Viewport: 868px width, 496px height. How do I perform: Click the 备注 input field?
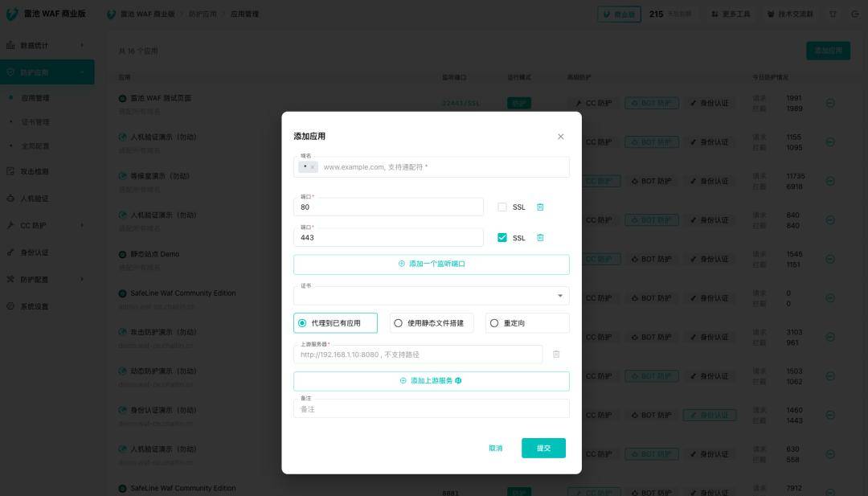[x=431, y=409]
